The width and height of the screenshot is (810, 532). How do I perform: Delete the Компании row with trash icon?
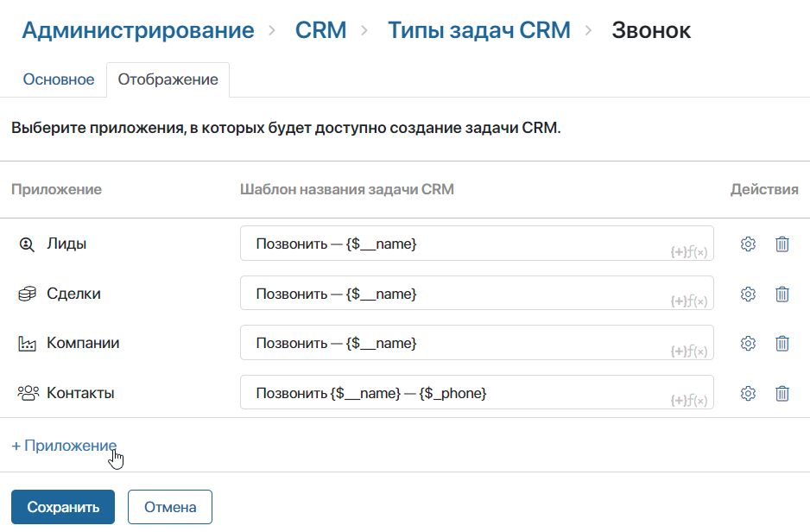point(782,344)
